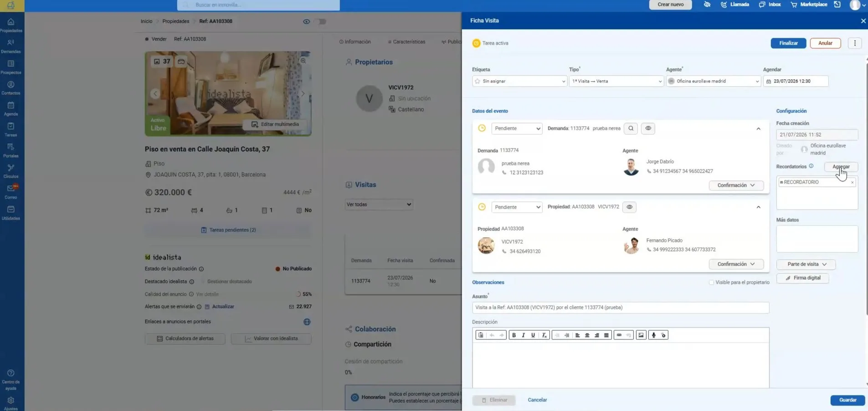The height and width of the screenshot is (411, 868).
Task: Collapse the Demanda event section chevron
Action: click(758, 129)
